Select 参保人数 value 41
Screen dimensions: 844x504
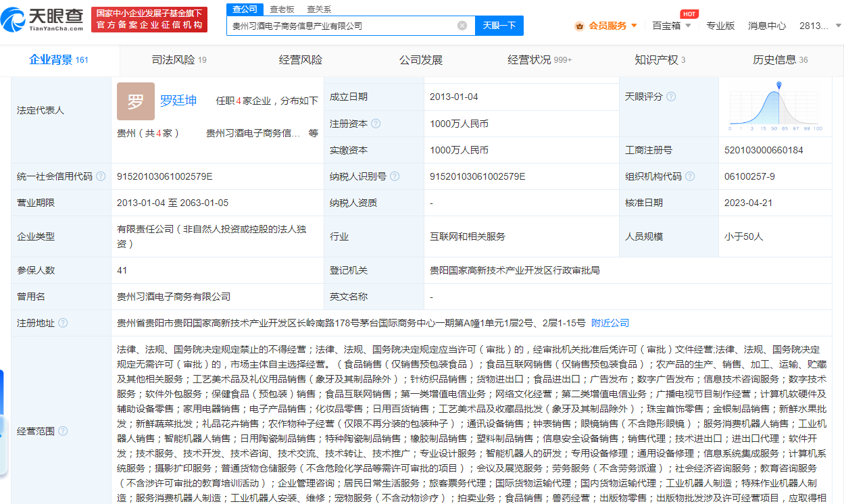pyautogui.click(x=122, y=270)
